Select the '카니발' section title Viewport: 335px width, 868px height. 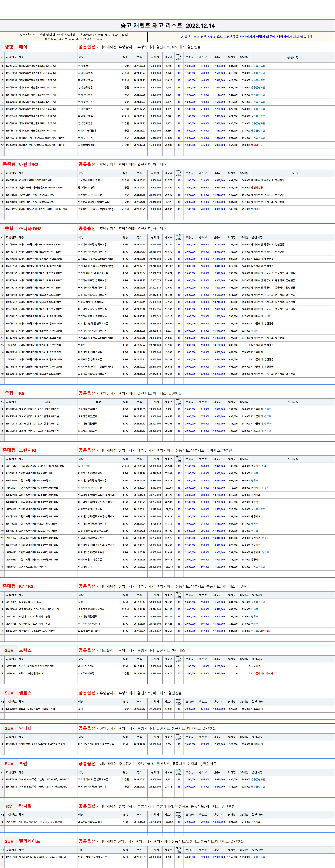tap(25, 806)
